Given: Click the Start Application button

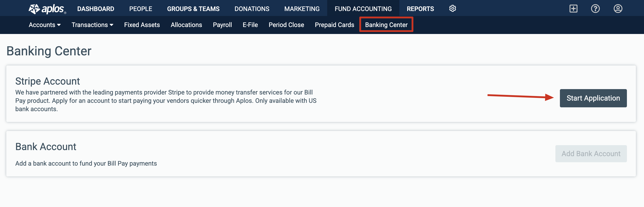Looking at the screenshot, I should click(593, 98).
